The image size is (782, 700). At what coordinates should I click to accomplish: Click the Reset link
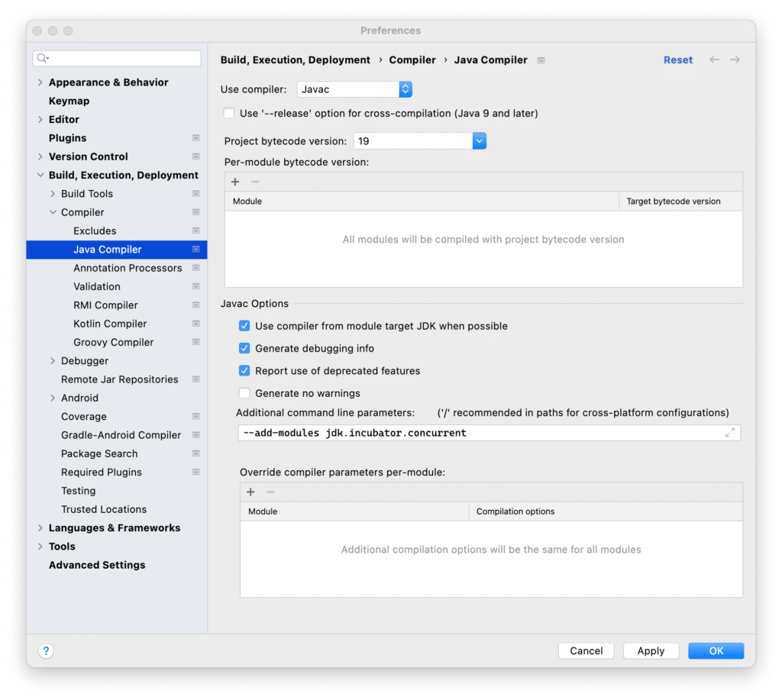click(x=678, y=60)
